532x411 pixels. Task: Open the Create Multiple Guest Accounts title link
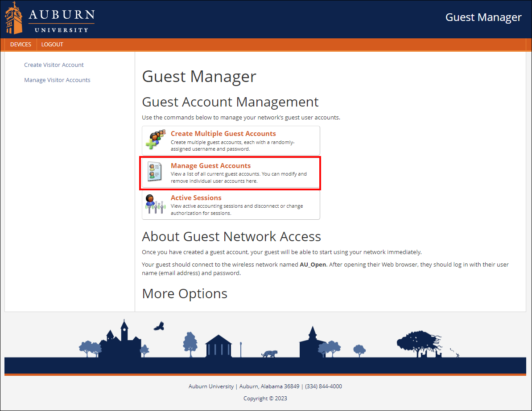(223, 134)
